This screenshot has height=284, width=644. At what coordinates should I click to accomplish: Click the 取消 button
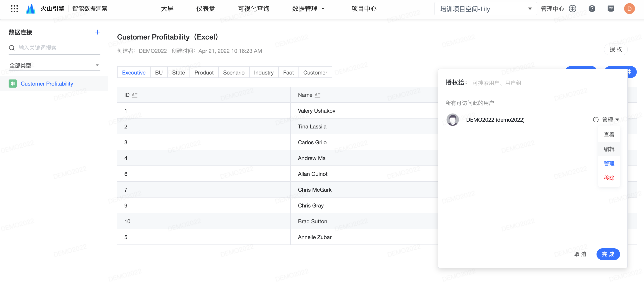pos(580,254)
